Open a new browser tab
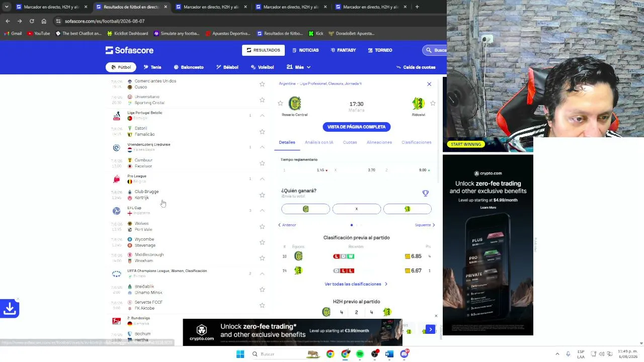The height and width of the screenshot is (362, 644). coord(417,7)
